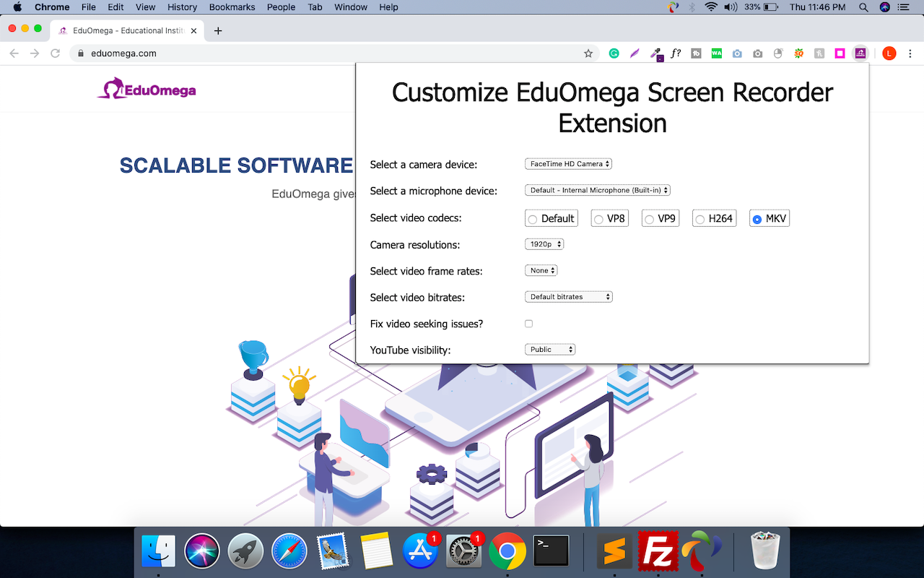Open the WA extension in the toolbar
The width and height of the screenshot is (924, 578).
coord(716,53)
